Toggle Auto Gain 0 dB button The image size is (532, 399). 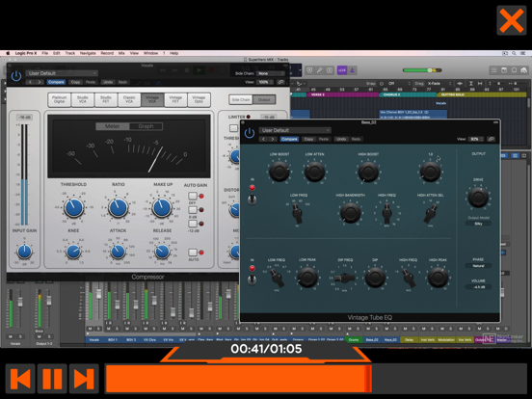click(x=193, y=210)
